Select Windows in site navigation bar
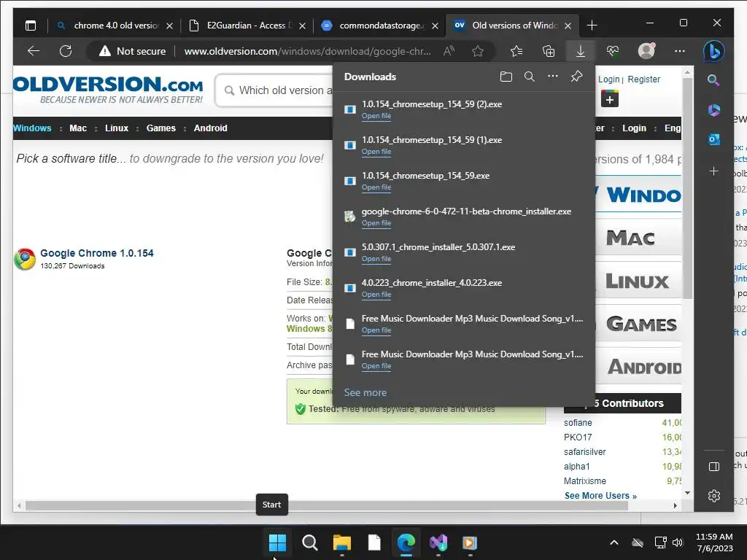Image resolution: width=747 pixels, height=560 pixels. (x=32, y=128)
